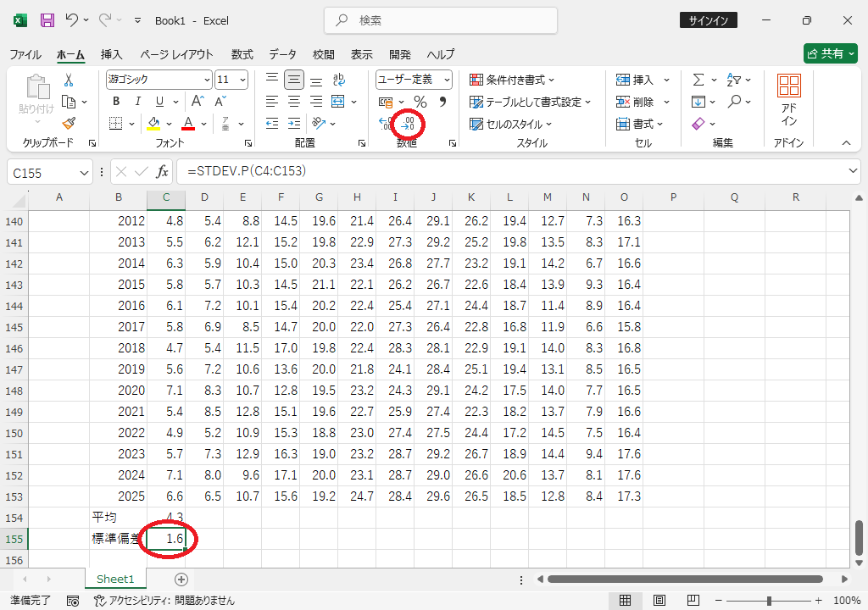Screen dimensions: 868x610
Task: Toggle align text right
Action: [x=316, y=102]
